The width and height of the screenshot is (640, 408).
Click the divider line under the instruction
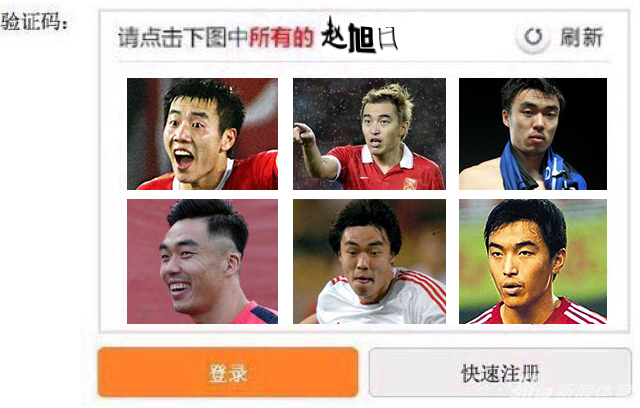tap(364, 62)
